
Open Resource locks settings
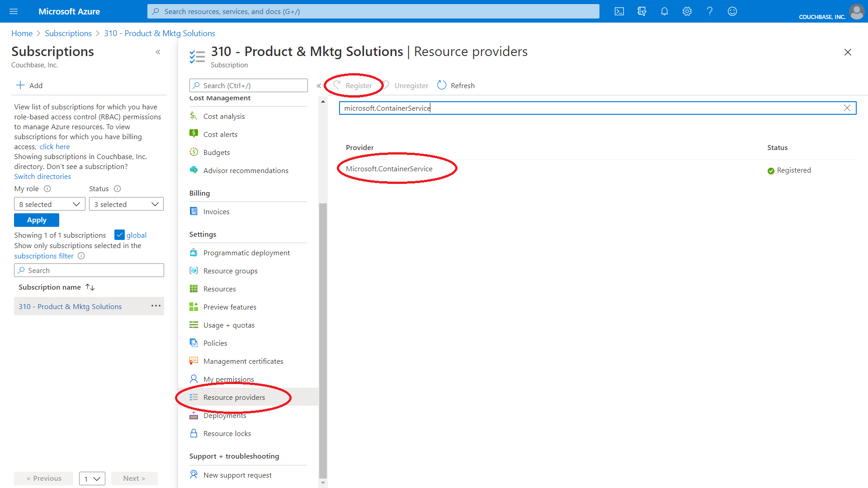point(227,433)
